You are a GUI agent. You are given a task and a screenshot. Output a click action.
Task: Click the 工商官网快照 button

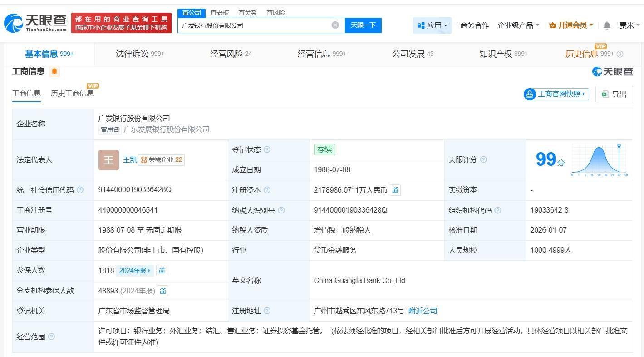(x=556, y=94)
